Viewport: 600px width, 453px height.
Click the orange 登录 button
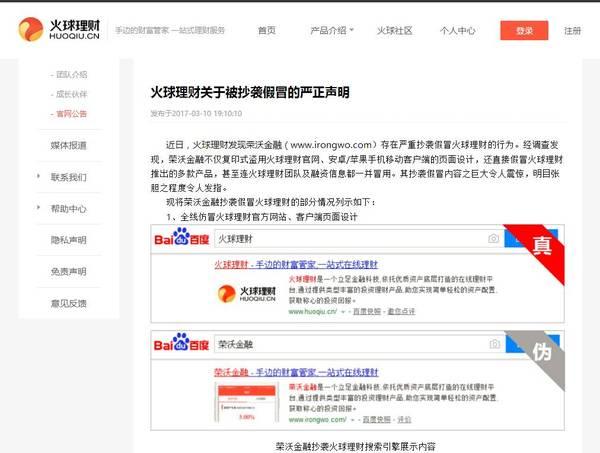[x=524, y=30]
